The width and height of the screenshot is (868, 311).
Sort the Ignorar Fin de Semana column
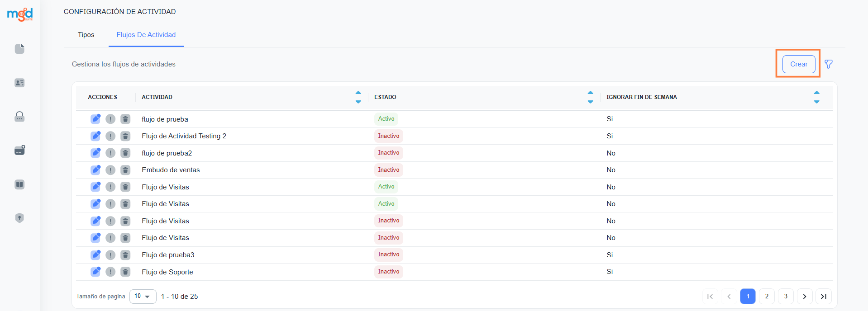point(816,97)
